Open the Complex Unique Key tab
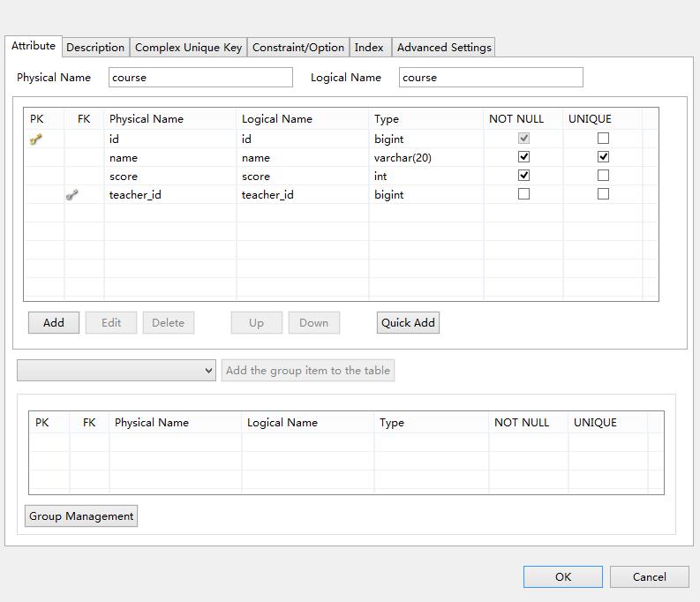Image resolution: width=700 pixels, height=602 pixels. click(188, 48)
